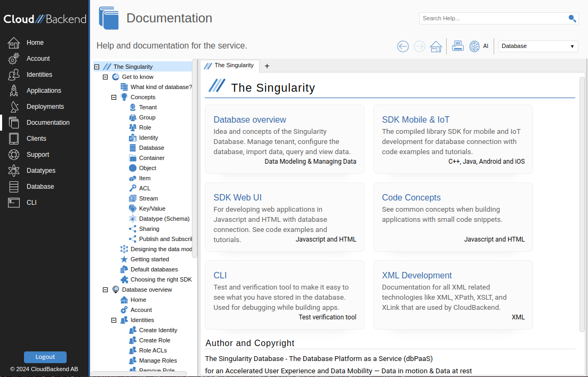The image size is (588, 377).
Task: Collapse the Get to know tree node
Action: 106,77
